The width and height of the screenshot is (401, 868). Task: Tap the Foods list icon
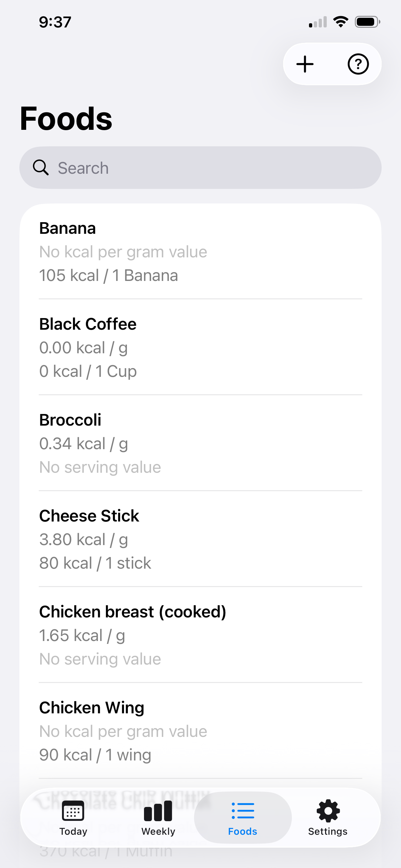[x=242, y=811]
